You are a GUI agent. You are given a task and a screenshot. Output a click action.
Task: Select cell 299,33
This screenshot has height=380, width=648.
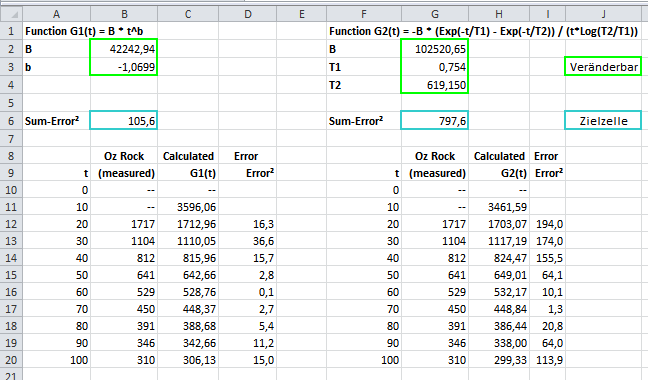pos(499,360)
